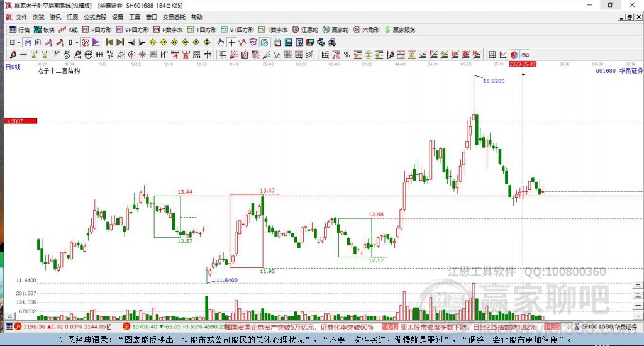The height and width of the screenshot is (346, 644).
Task: Open the 帮助 menu
Action: [197, 17]
